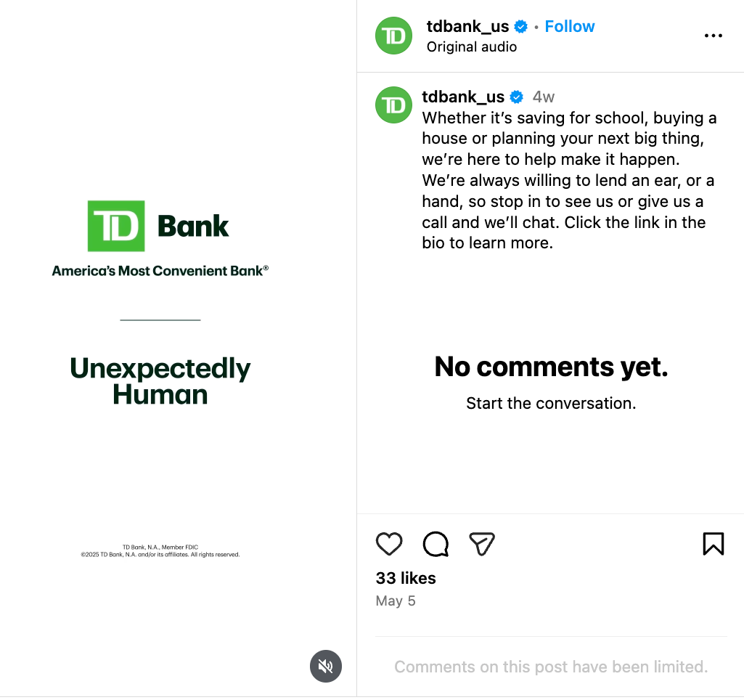Image resolution: width=744 pixels, height=700 pixels.
Task: Open comments with the speech bubble icon
Action: click(436, 543)
